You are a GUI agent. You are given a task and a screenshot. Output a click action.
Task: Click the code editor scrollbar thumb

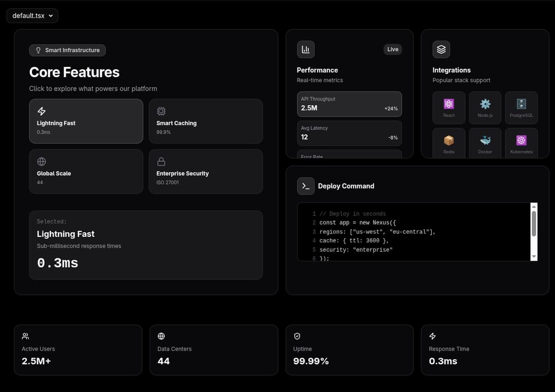click(x=534, y=223)
